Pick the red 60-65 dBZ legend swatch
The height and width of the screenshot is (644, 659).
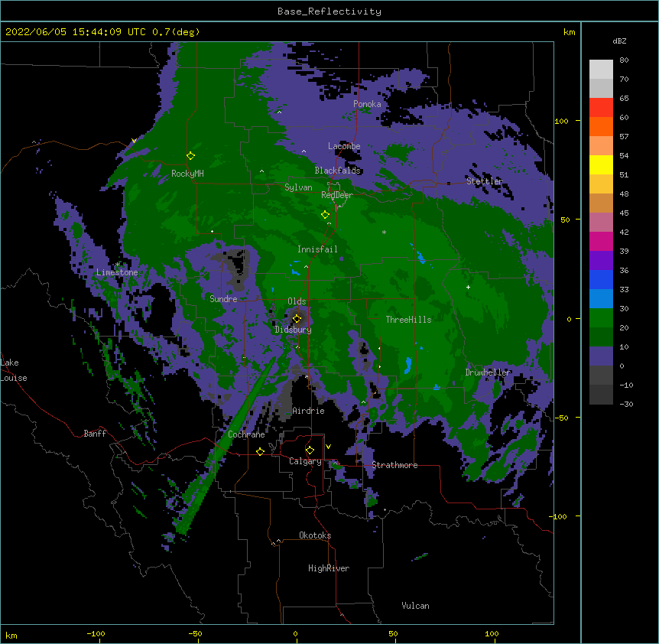point(601,107)
